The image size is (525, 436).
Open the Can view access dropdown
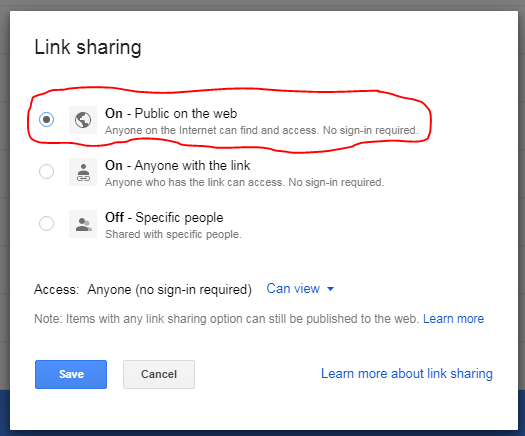(x=300, y=289)
